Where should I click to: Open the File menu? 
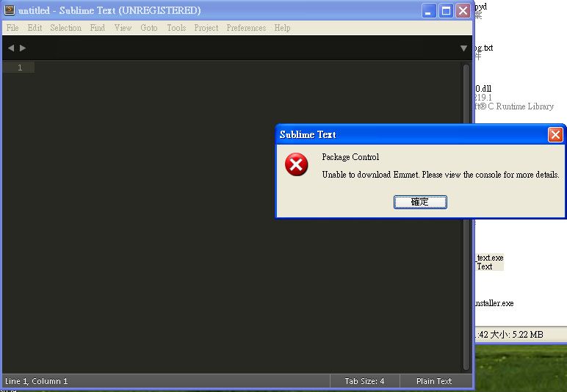coord(12,28)
